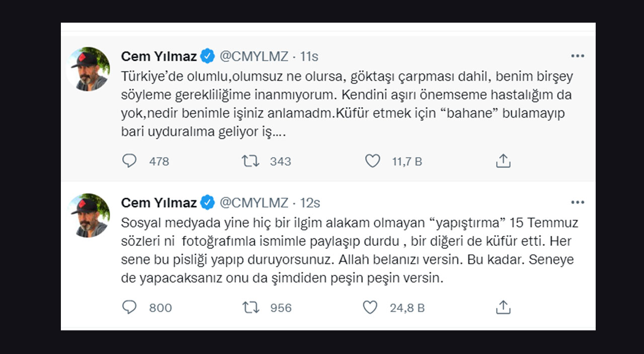Reply to the tweet about 15 Temmuz
The image size is (644, 354).
[x=130, y=307]
